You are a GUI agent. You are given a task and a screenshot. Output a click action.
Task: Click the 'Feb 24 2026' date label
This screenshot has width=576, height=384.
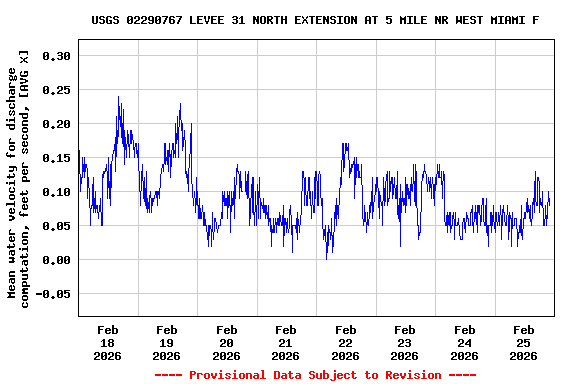coord(464,343)
